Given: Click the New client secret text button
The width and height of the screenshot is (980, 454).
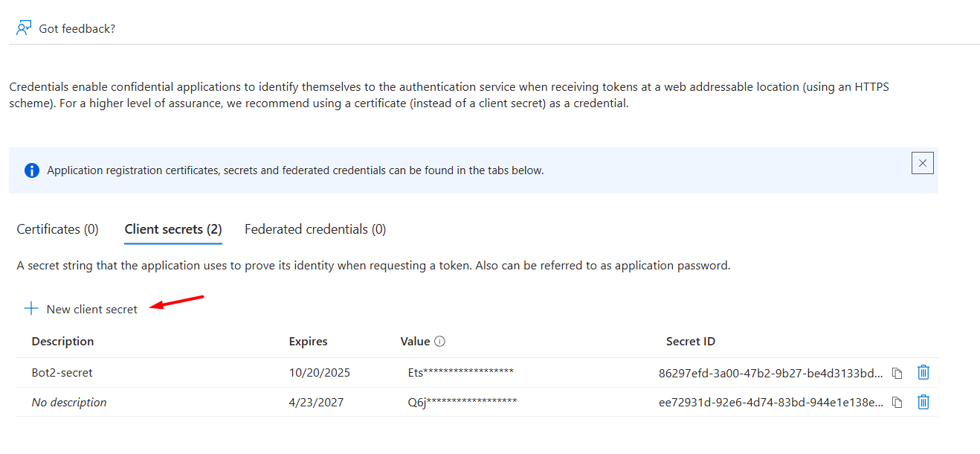Looking at the screenshot, I should click(x=91, y=309).
